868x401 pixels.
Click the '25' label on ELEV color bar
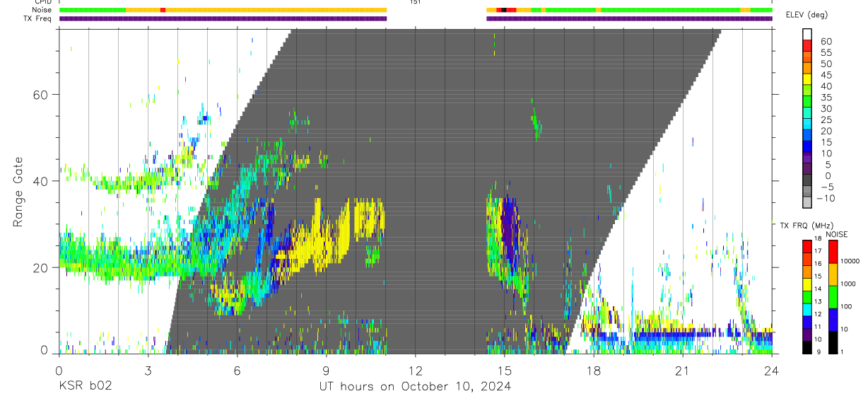(x=826, y=120)
